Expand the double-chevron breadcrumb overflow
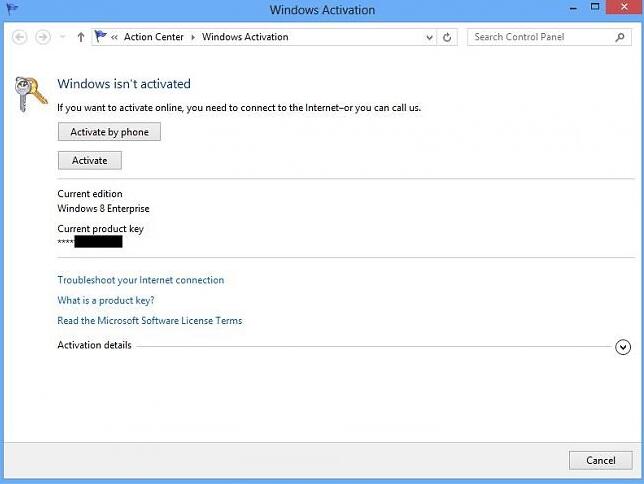The width and height of the screenshot is (644, 484). [114, 37]
